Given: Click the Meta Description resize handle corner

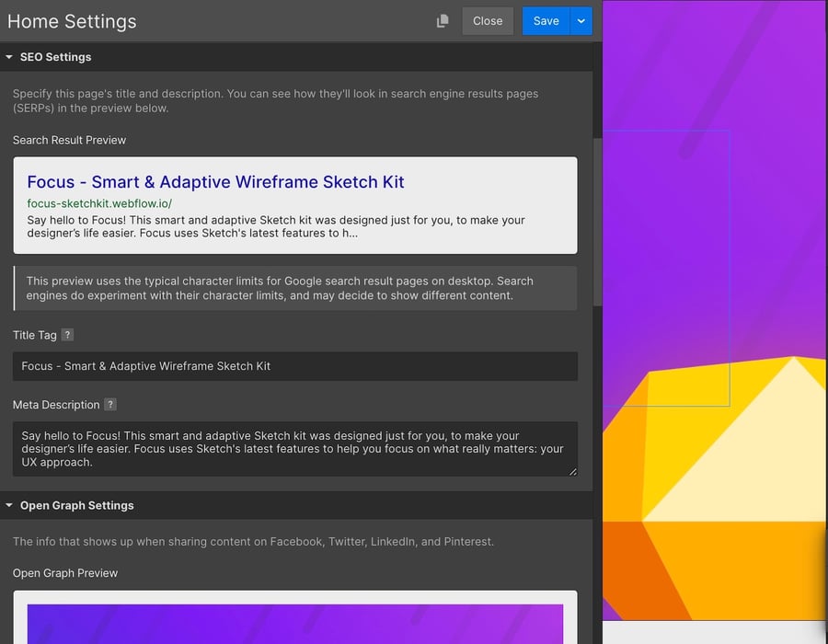Looking at the screenshot, I should [x=573, y=471].
